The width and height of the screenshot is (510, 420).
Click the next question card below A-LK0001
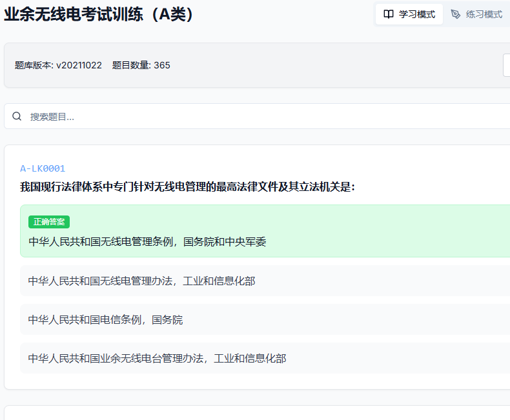[x=258, y=413]
